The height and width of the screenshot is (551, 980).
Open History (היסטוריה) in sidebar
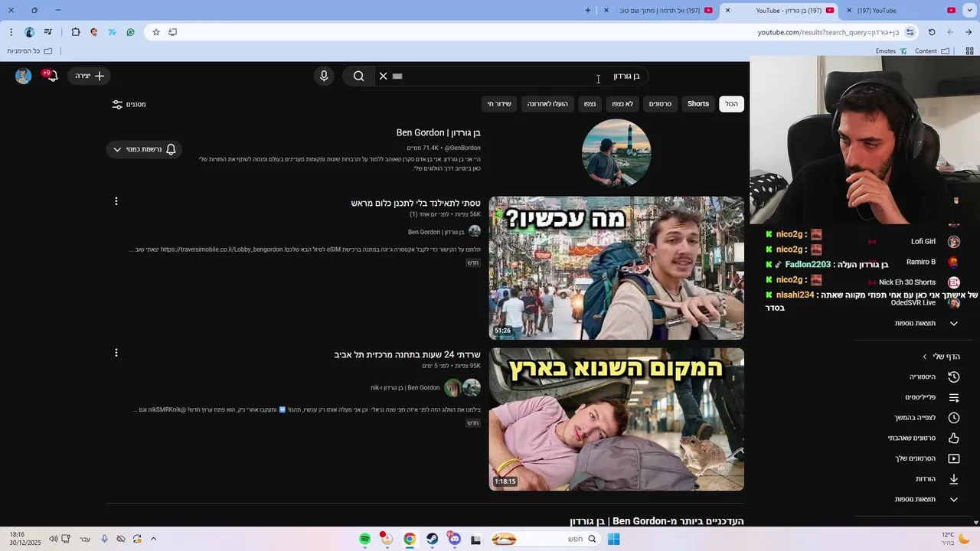click(x=933, y=377)
